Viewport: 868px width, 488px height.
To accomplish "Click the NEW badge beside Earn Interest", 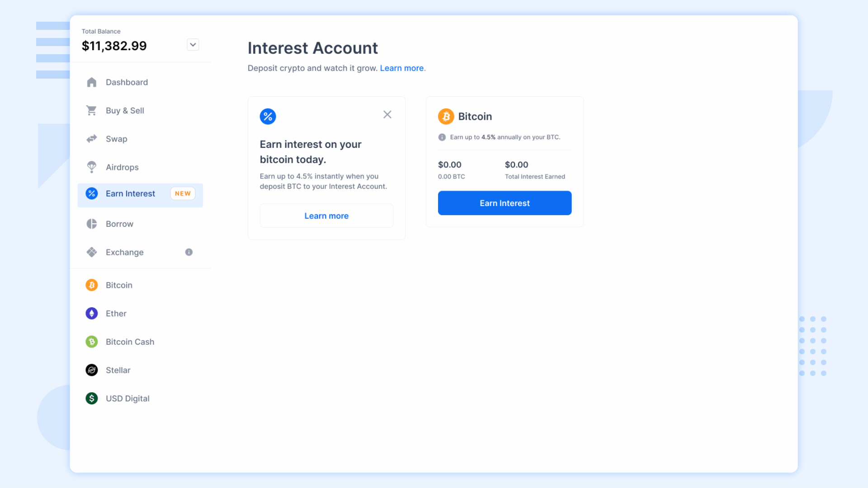I will coord(183,193).
